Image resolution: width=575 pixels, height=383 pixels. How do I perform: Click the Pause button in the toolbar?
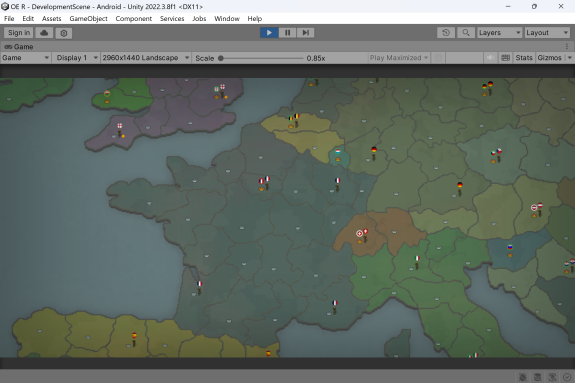(x=288, y=33)
